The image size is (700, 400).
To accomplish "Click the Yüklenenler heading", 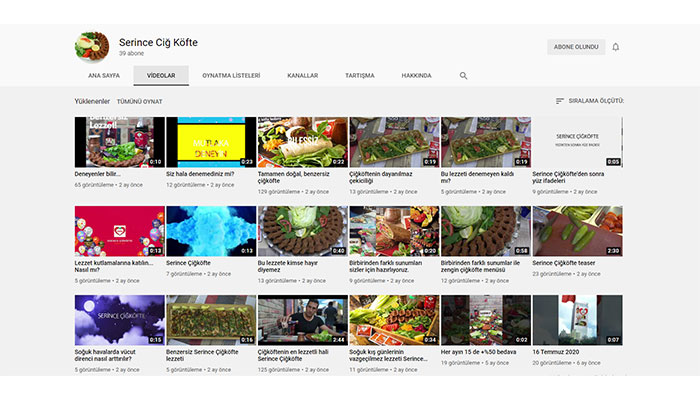I will (x=92, y=101).
